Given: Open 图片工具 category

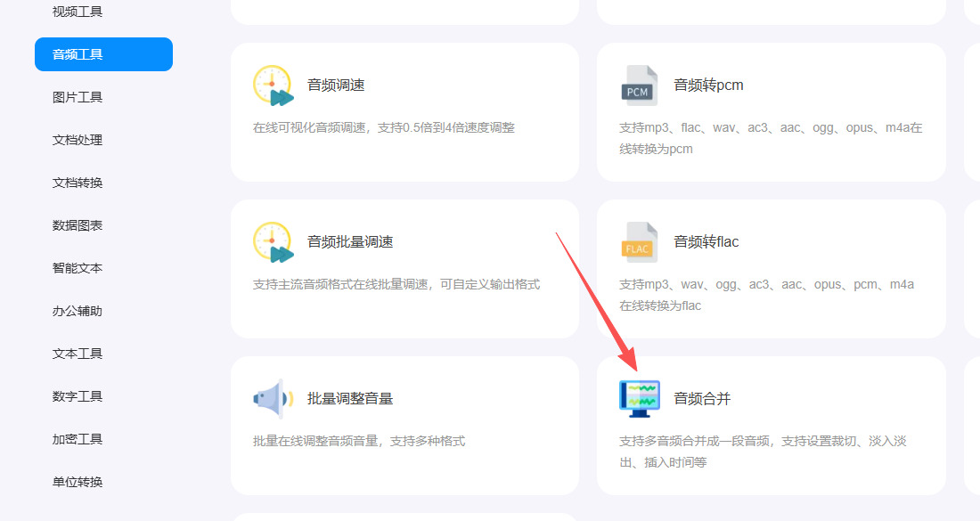Looking at the screenshot, I should tap(78, 97).
